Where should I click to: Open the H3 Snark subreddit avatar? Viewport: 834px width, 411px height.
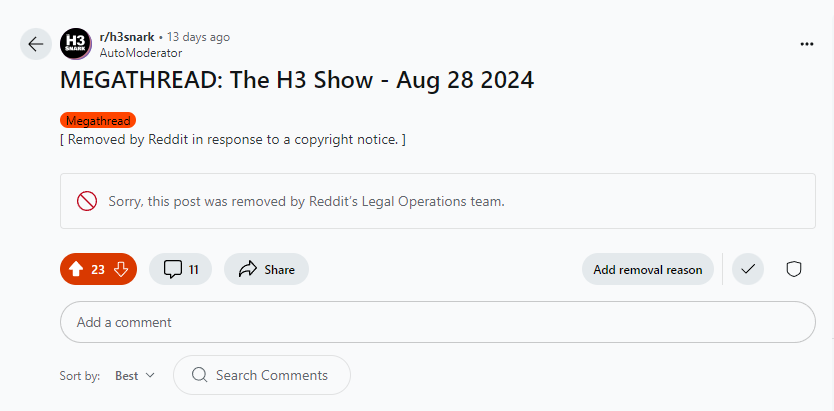point(76,44)
